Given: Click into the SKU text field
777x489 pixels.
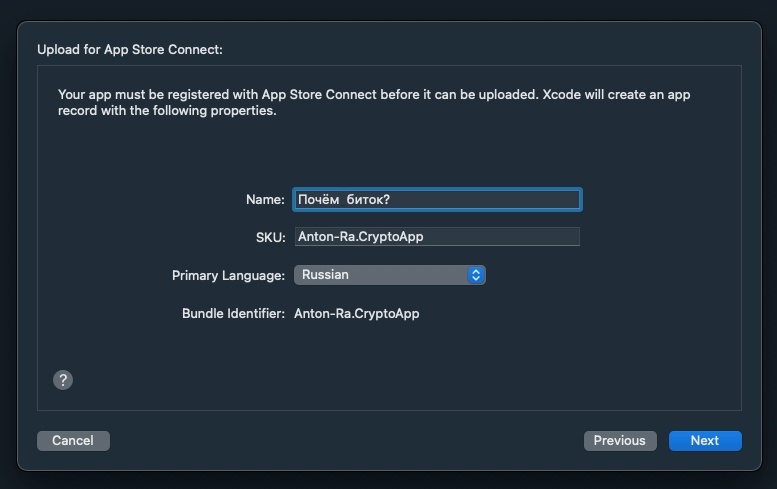Looking at the screenshot, I should (437, 237).
